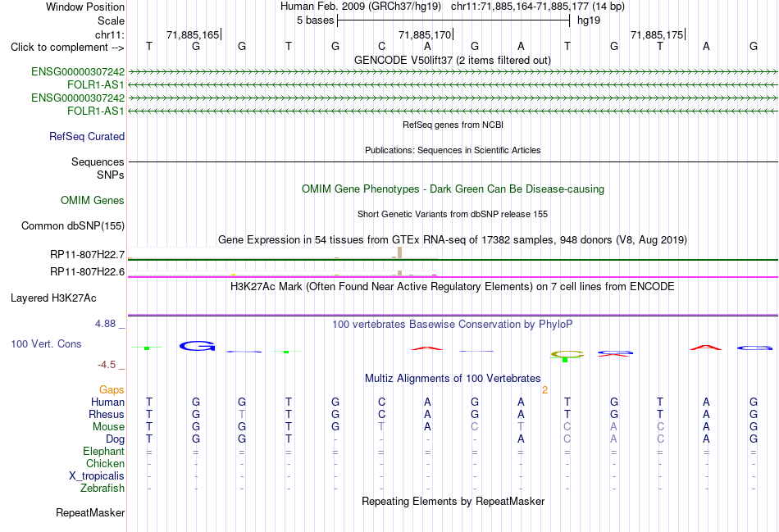Click the chr11:71,885,164-71,885,177 position text
This screenshot has height=532, width=779.
(520, 7)
